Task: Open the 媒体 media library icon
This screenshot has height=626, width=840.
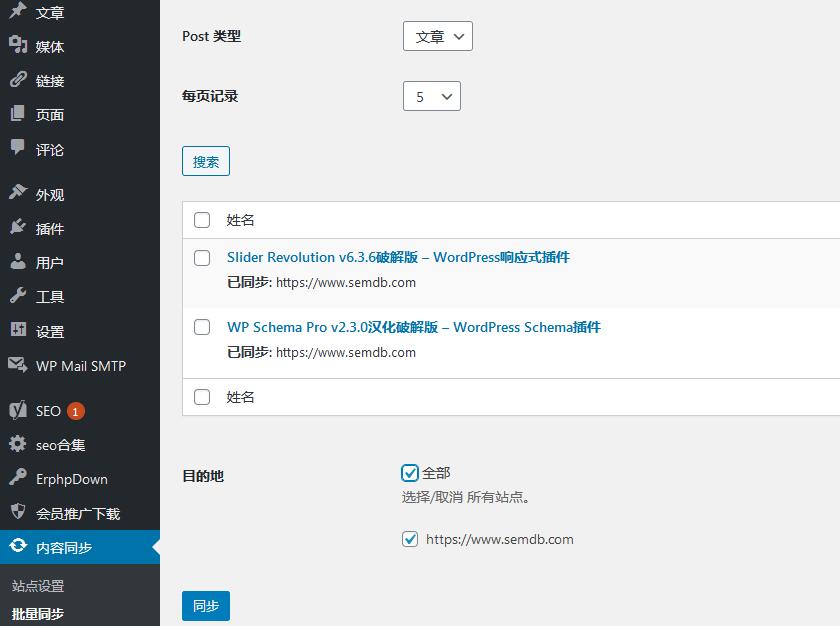Action: click(x=18, y=46)
